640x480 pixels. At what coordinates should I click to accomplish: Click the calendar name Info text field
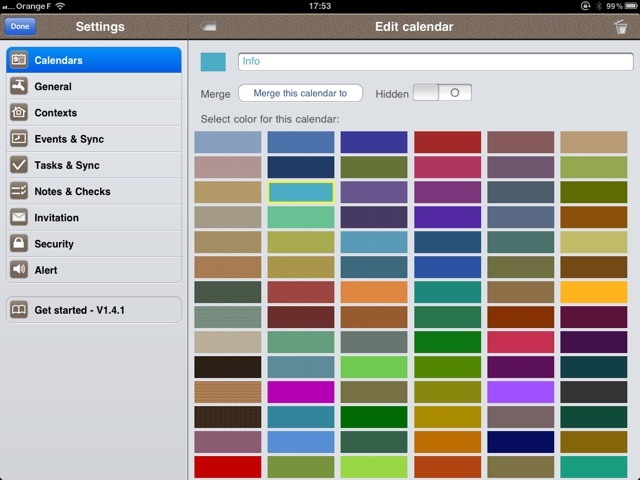pyautogui.click(x=435, y=62)
